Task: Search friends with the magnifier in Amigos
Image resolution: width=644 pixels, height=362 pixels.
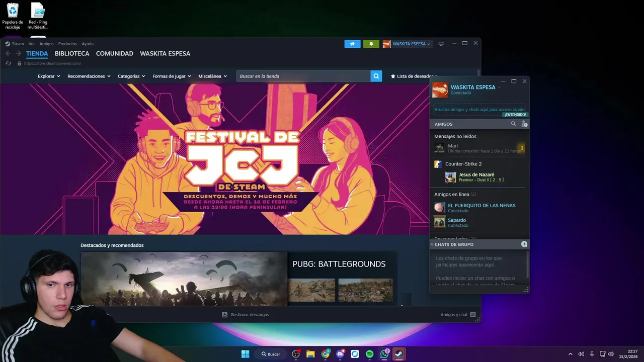Action: coord(513,124)
